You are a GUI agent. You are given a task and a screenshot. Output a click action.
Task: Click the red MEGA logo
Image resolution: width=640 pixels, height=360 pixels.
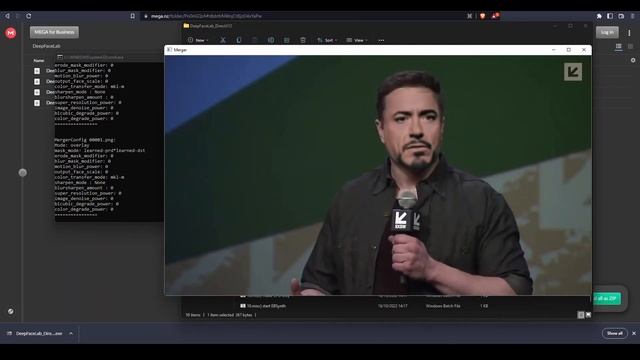coord(11,33)
